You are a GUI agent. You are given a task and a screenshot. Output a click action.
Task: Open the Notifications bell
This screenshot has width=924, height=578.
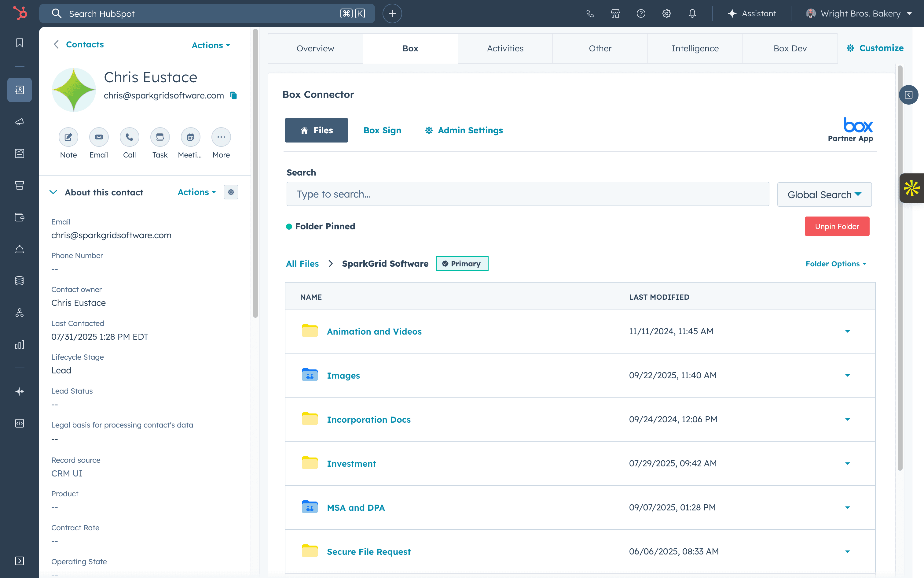pyautogui.click(x=692, y=13)
